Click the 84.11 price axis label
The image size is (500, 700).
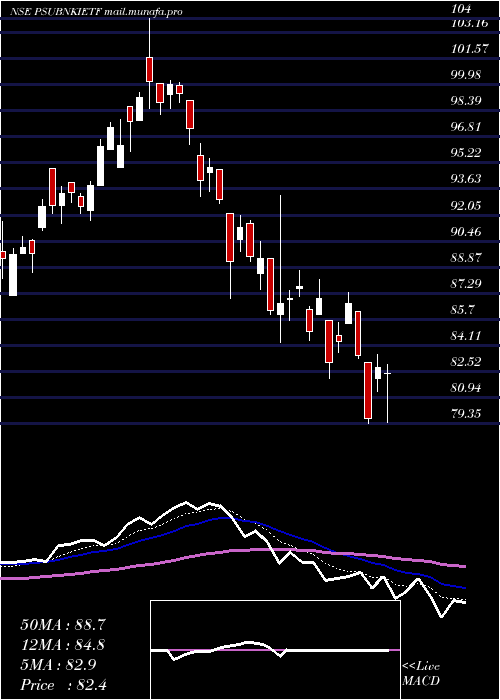[x=466, y=335]
